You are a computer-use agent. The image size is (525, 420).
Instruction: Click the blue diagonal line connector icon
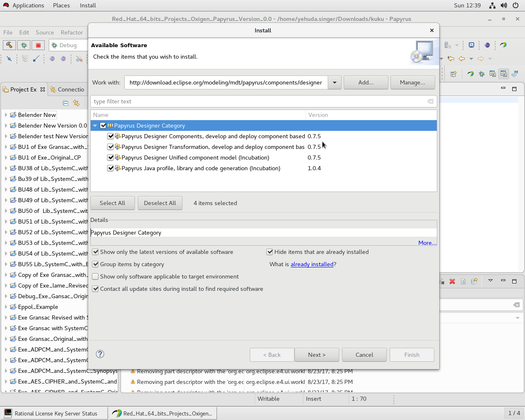[36, 59]
